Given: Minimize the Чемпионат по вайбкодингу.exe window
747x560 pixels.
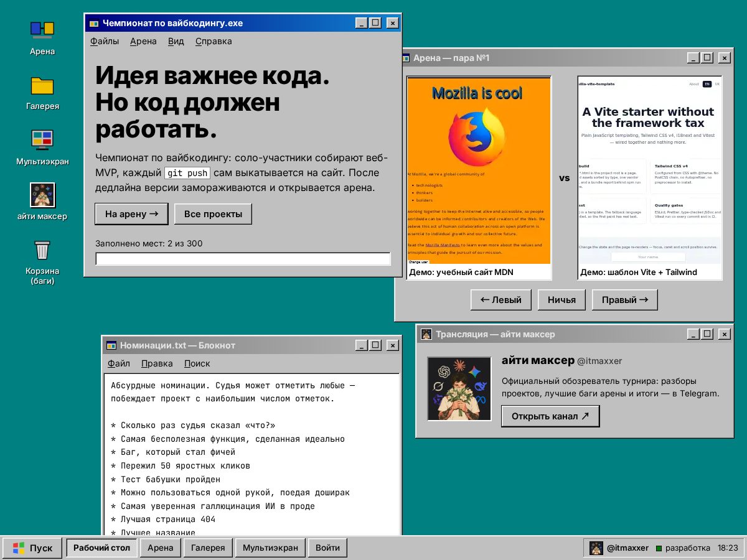Looking at the screenshot, I should [361, 23].
